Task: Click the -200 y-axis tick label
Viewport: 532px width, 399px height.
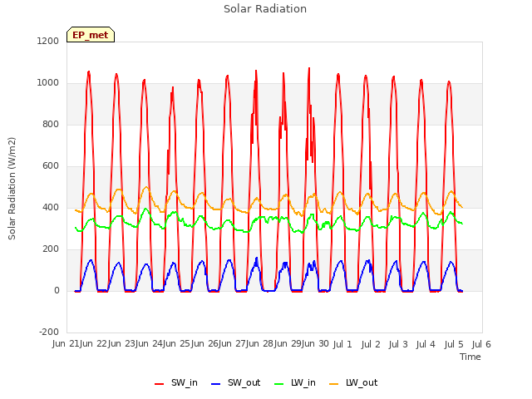Action: tap(49, 332)
